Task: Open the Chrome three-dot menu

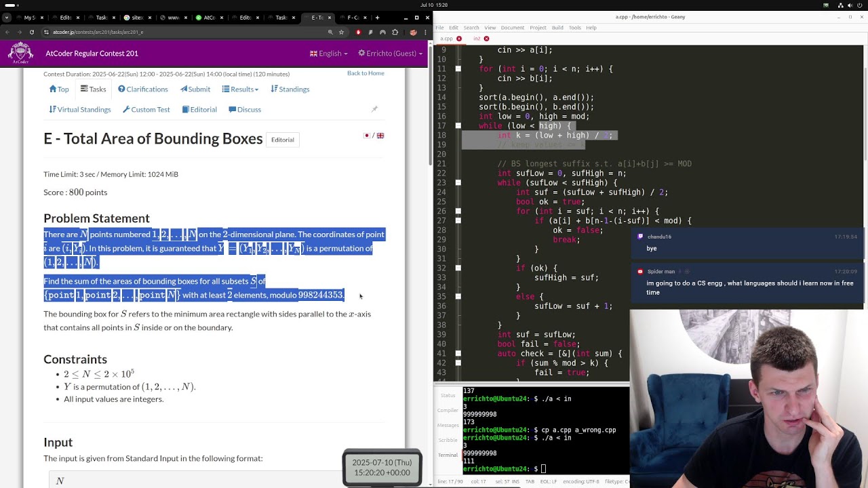Action: [425, 32]
